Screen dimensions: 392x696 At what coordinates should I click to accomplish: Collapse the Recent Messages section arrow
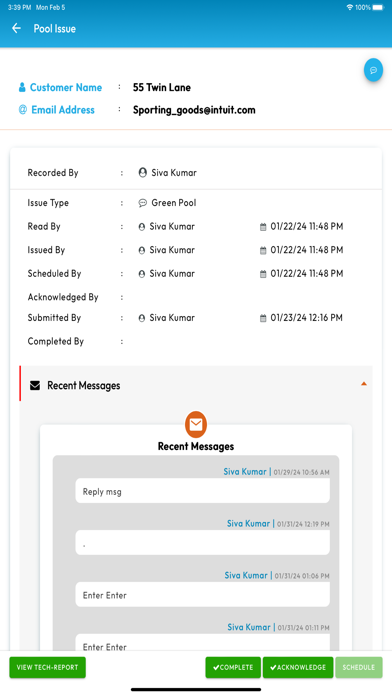[x=364, y=384]
